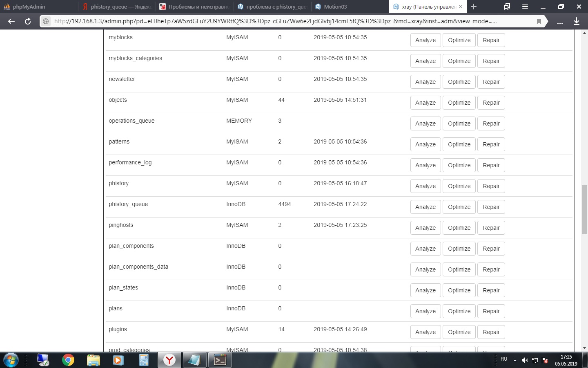Viewport: 588px width, 368px height.
Task: Click timestamp 2019-05-05 17:24:22
Action: (x=340, y=204)
